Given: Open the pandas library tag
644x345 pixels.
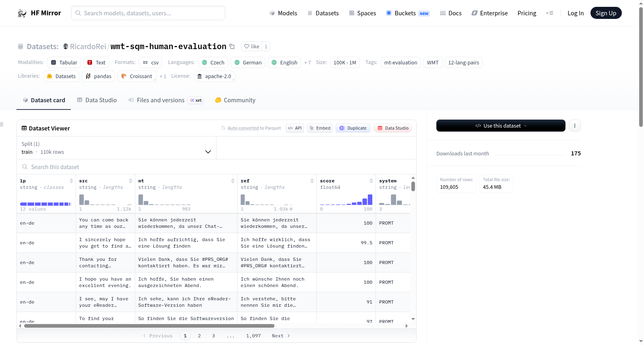Looking at the screenshot, I should point(99,76).
